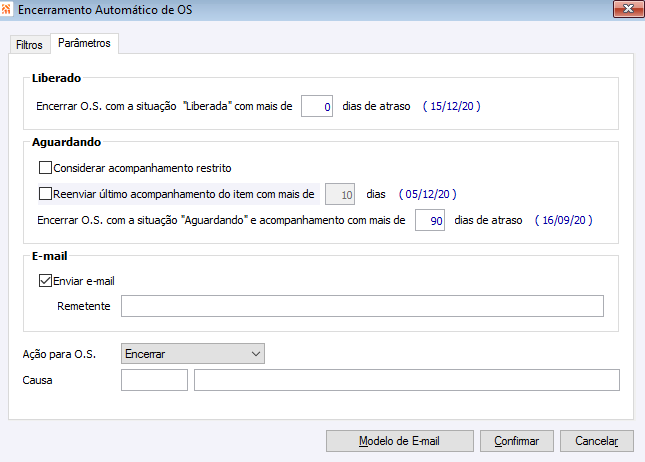The width and height of the screenshot is (645, 462).
Task: Open the Modelo de E-mail button
Action: pos(400,441)
